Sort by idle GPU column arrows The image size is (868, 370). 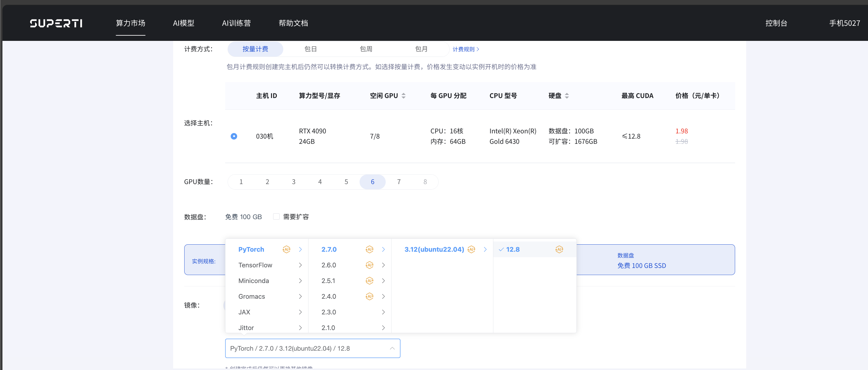click(x=403, y=96)
